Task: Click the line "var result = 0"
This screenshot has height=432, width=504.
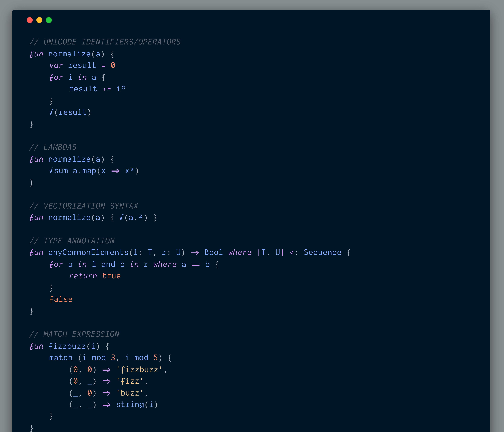Action: point(82,65)
